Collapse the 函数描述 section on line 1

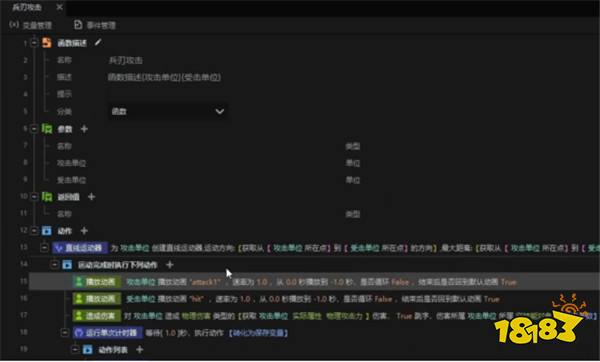click(34, 42)
